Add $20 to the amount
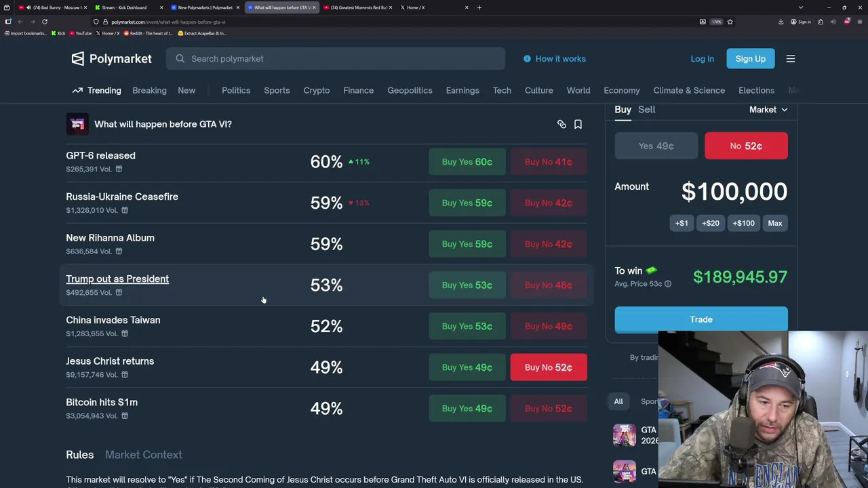The height and width of the screenshot is (488, 868). pyautogui.click(x=711, y=223)
